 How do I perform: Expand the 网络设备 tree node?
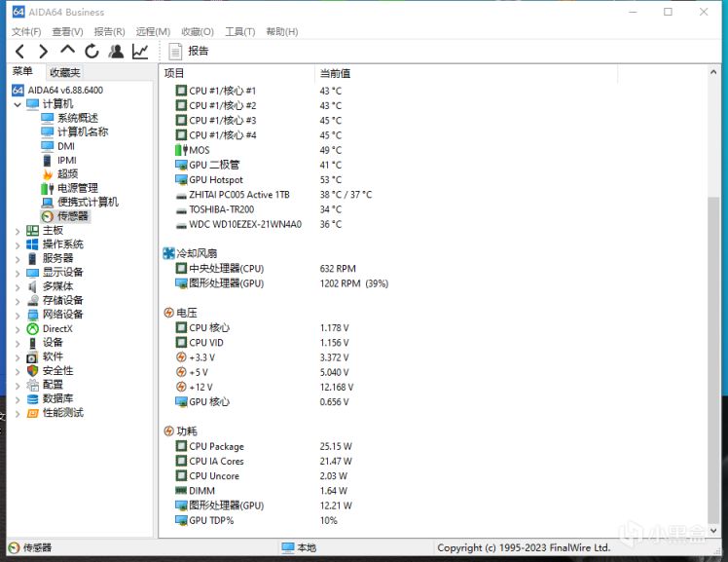(18, 315)
